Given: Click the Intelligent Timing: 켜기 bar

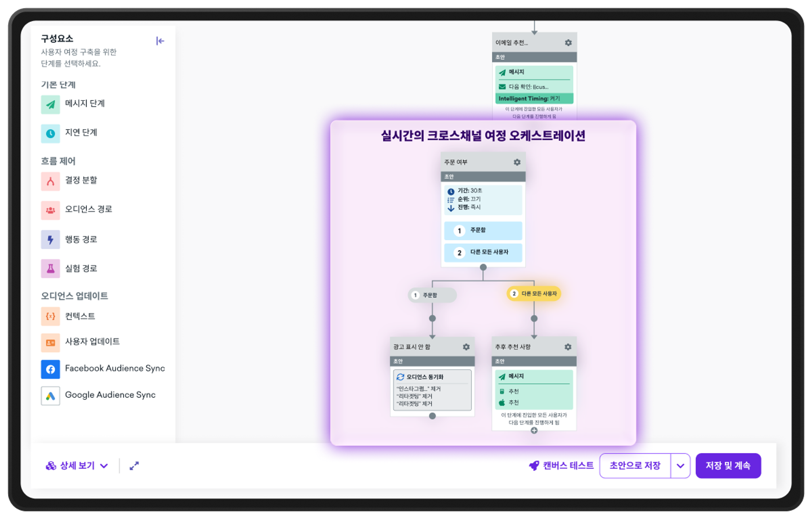Looking at the screenshot, I should click(x=534, y=98).
